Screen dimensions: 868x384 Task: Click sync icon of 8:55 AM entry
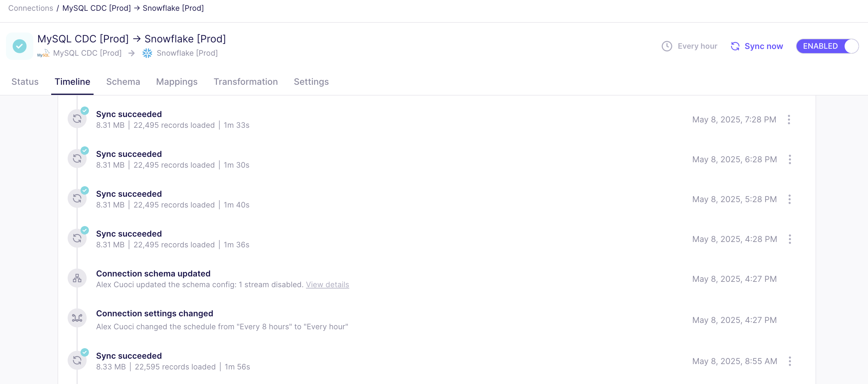click(77, 360)
